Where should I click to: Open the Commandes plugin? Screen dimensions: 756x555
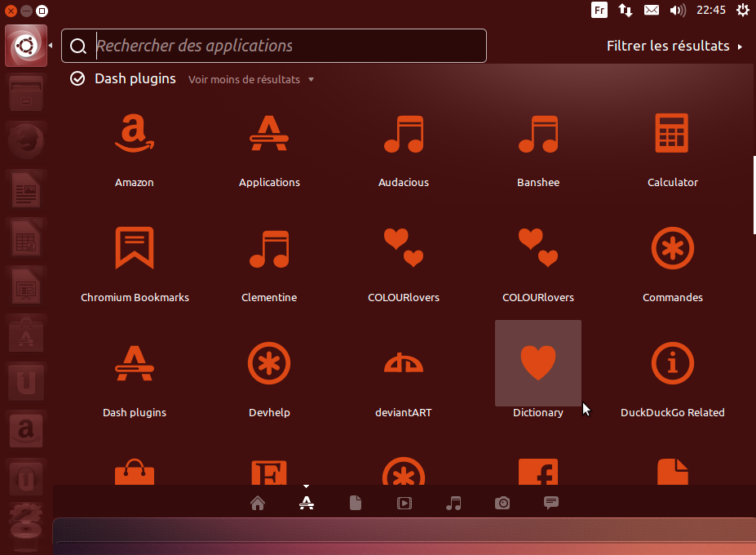(x=673, y=264)
